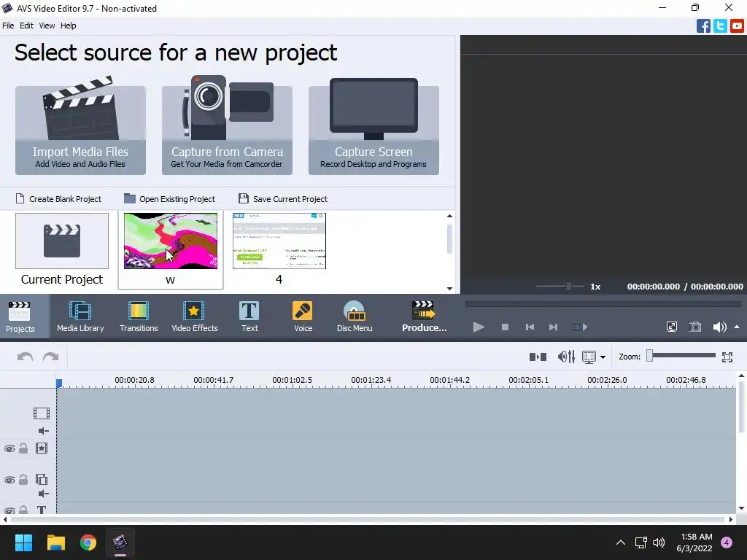Jump to previous frame in preview

[x=530, y=327]
